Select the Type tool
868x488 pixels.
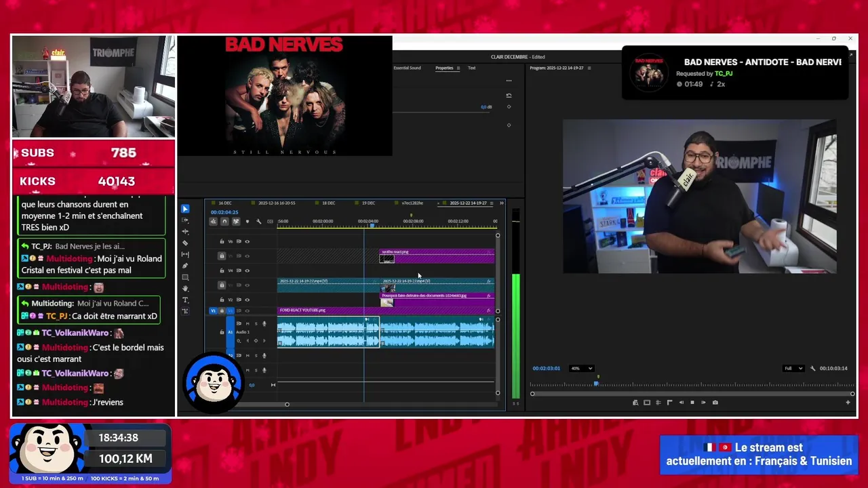coord(185,300)
